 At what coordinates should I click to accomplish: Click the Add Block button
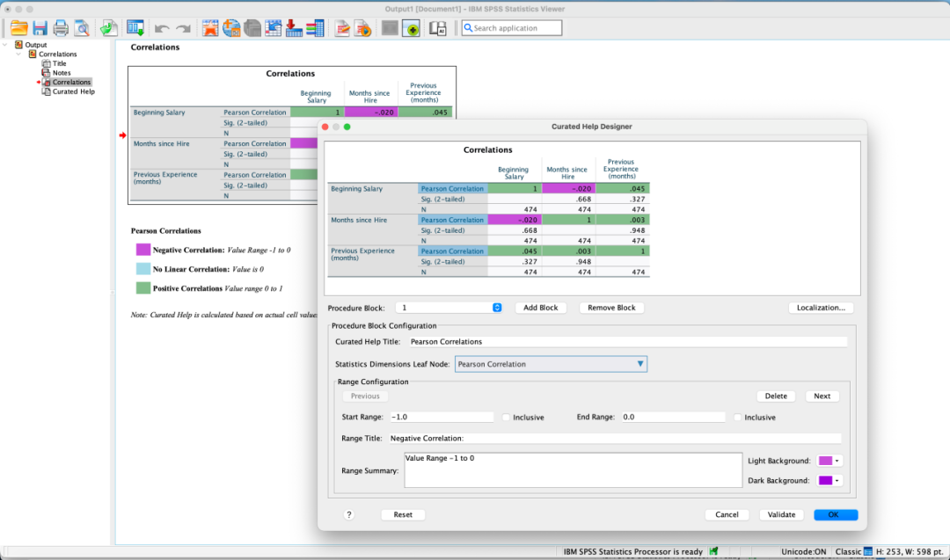pyautogui.click(x=540, y=308)
